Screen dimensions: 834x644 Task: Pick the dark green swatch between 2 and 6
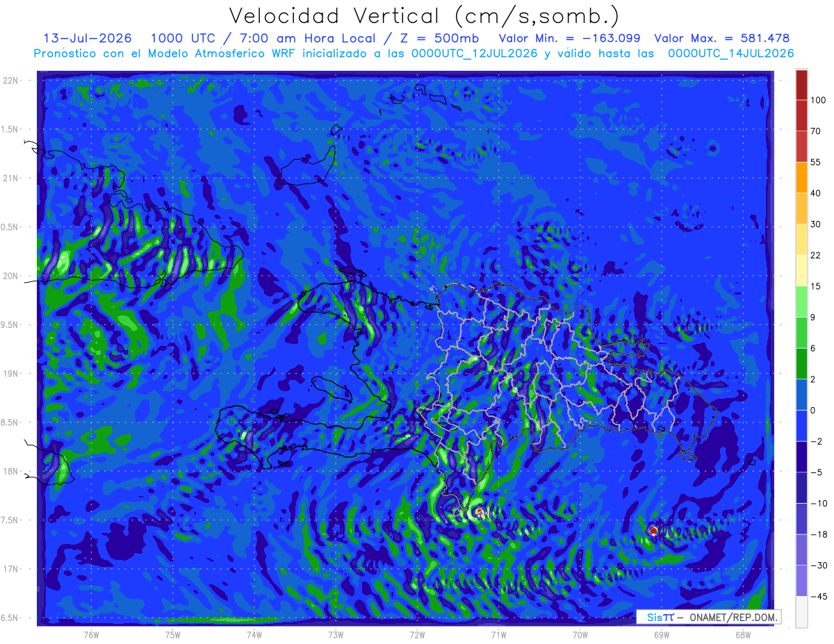pos(801,363)
